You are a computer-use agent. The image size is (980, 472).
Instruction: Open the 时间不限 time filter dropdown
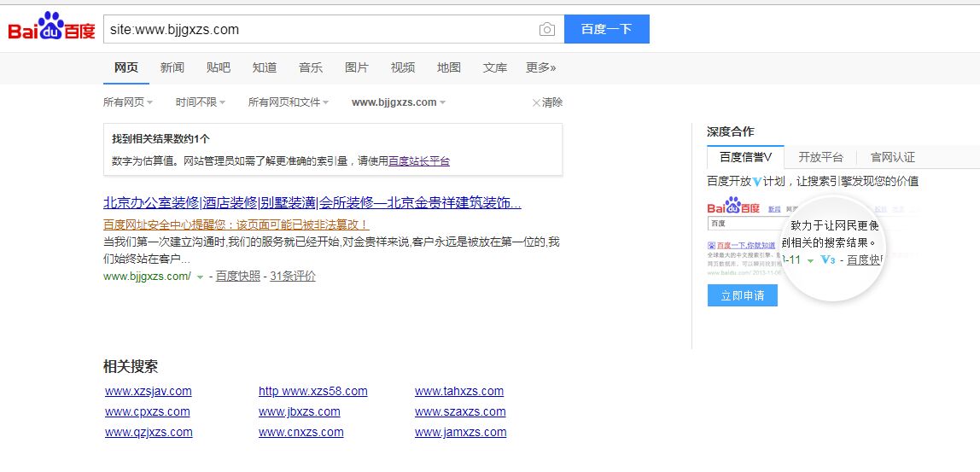pyautogui.click(x=201, y=102)
